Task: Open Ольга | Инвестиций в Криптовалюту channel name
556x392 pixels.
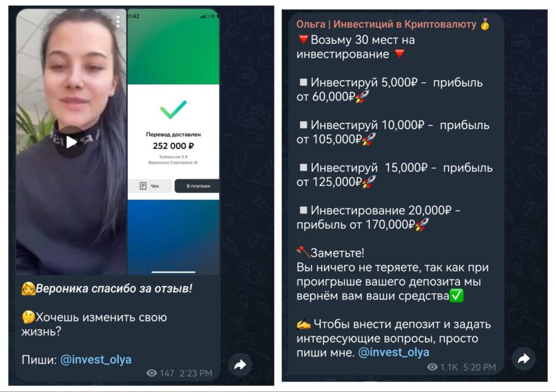Action: click(387, 24)
